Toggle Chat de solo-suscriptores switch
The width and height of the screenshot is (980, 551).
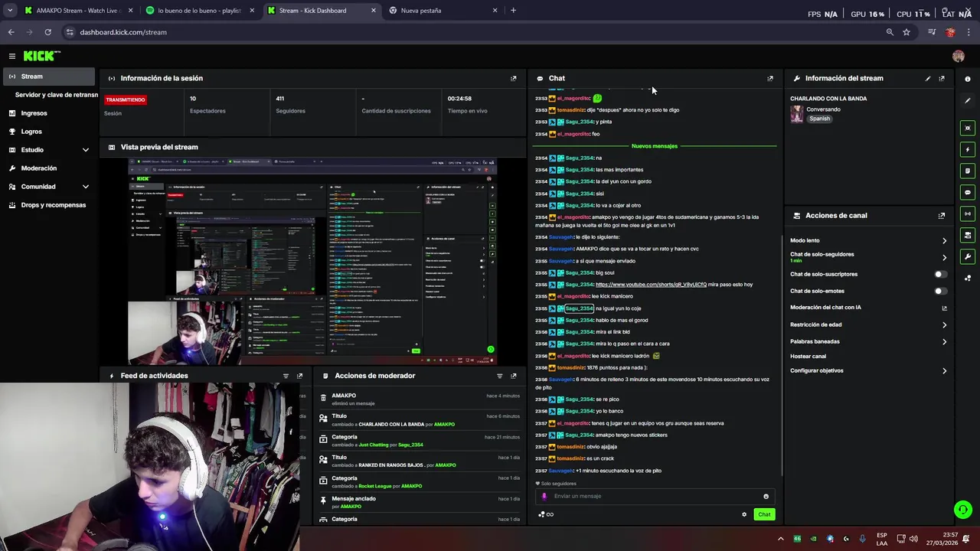[940, 274]
